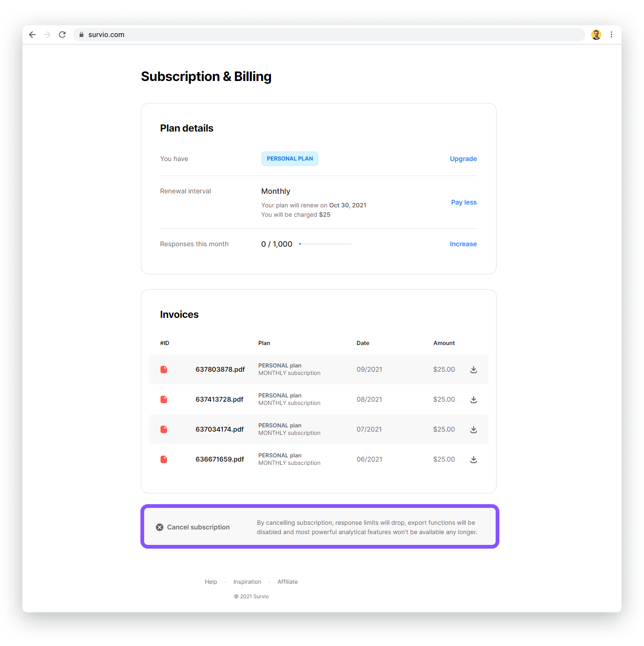Open file name 637803878.pdf
The width and height of the screenshot is (644, 646).
click(x=220, y=369)
